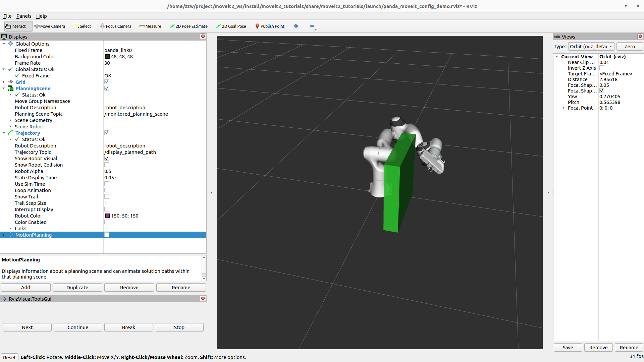
Task: Pick the 2D Goal Pose tool
Action: (231, 26)
